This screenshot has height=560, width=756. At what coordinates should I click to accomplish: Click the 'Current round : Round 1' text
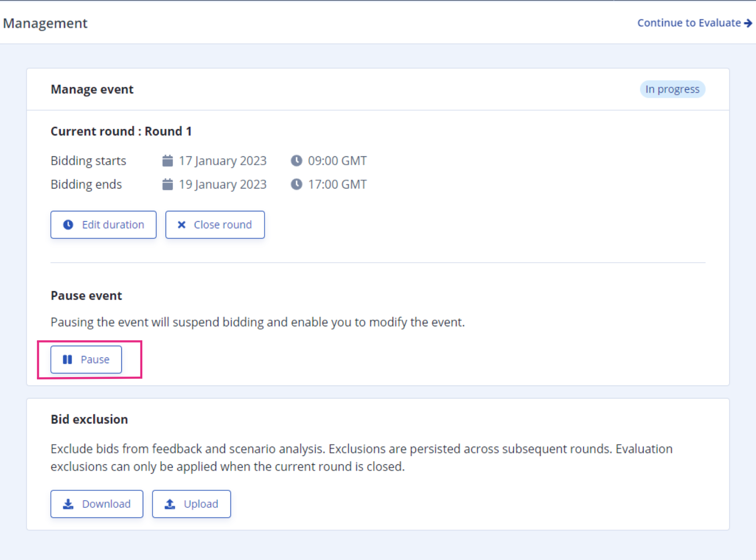click(121, 131)
